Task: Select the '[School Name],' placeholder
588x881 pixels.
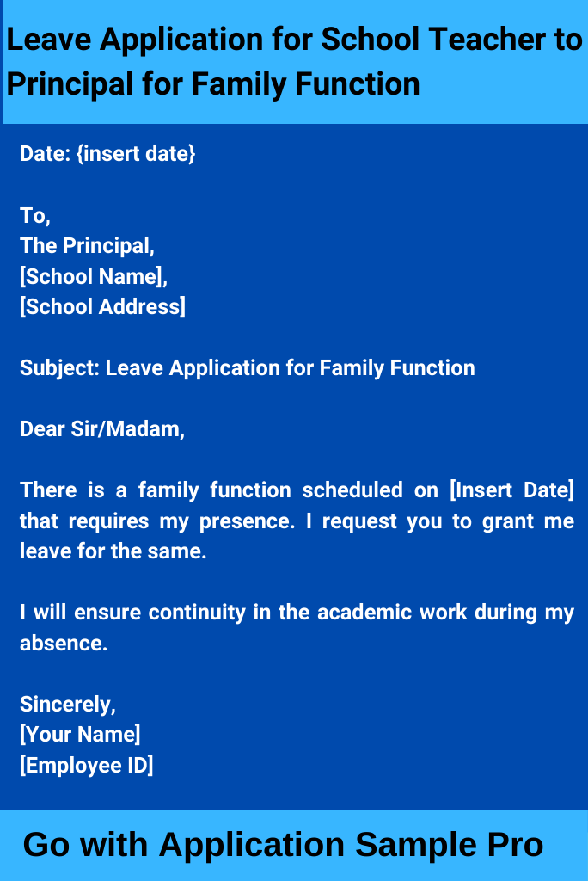Action: (94, 276)
